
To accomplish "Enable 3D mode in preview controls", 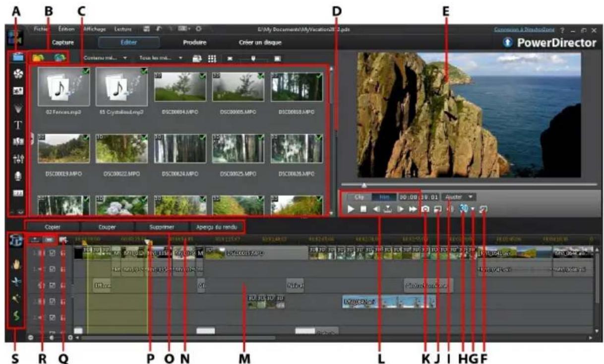I will coord(463,209).
